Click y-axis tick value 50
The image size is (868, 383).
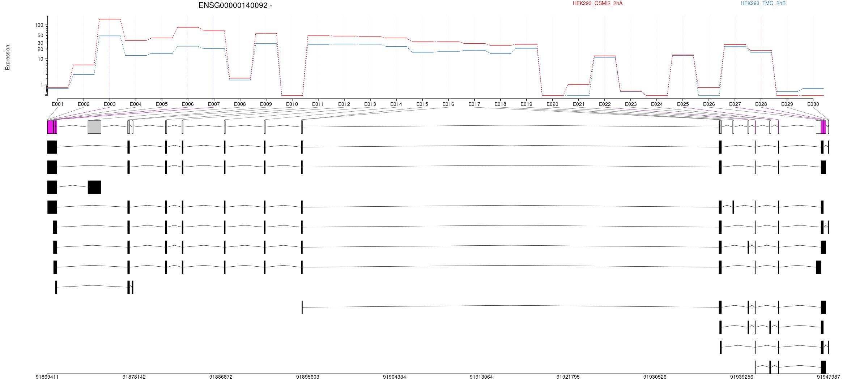click(41, 35)
